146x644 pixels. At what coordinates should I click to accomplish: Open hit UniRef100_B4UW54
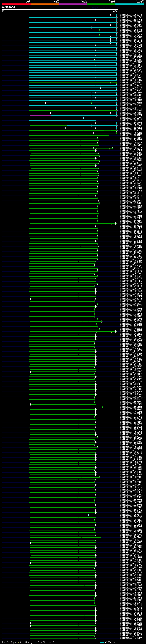131,123
